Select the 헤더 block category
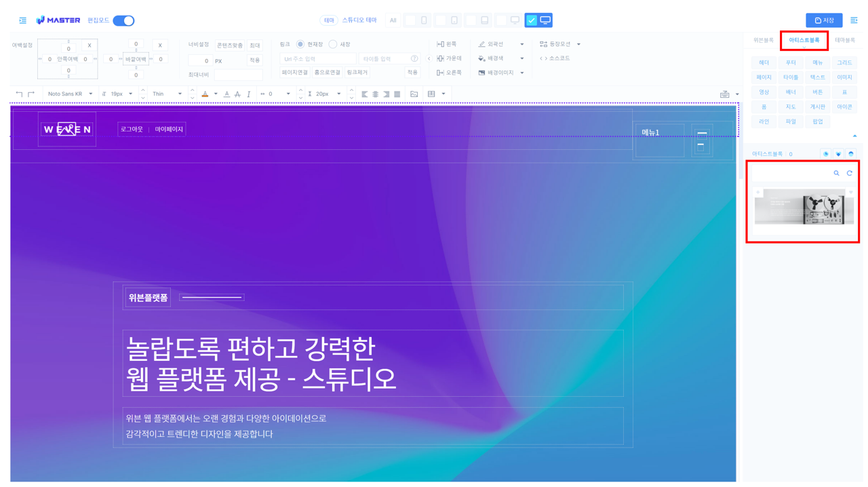 764,62
